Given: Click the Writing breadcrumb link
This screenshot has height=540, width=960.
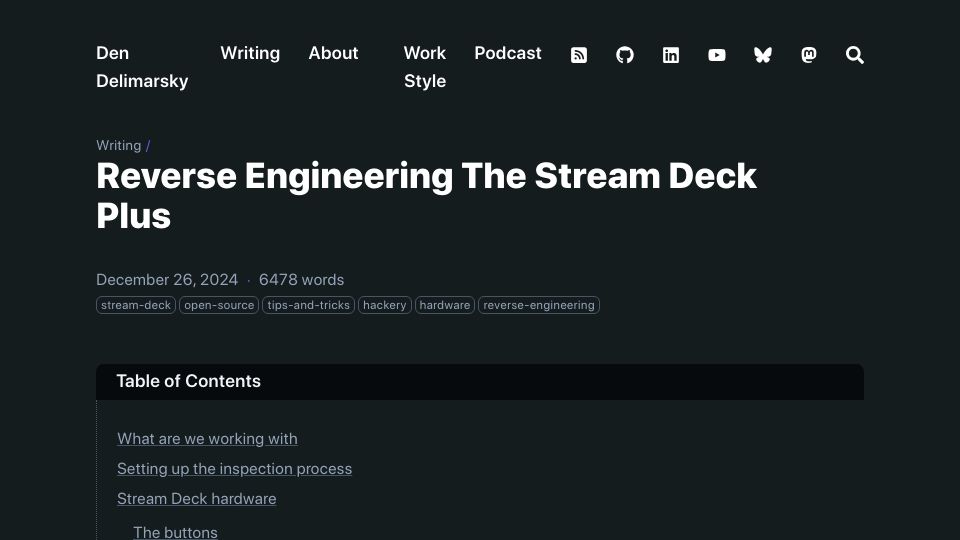Looking at the screenshot, I should coord(119,145).
